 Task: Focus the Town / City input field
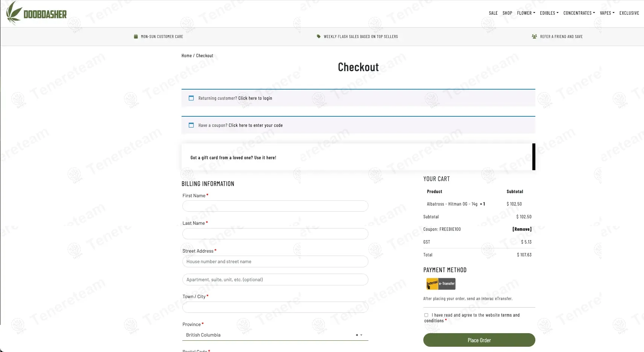(x=275, y=307)
